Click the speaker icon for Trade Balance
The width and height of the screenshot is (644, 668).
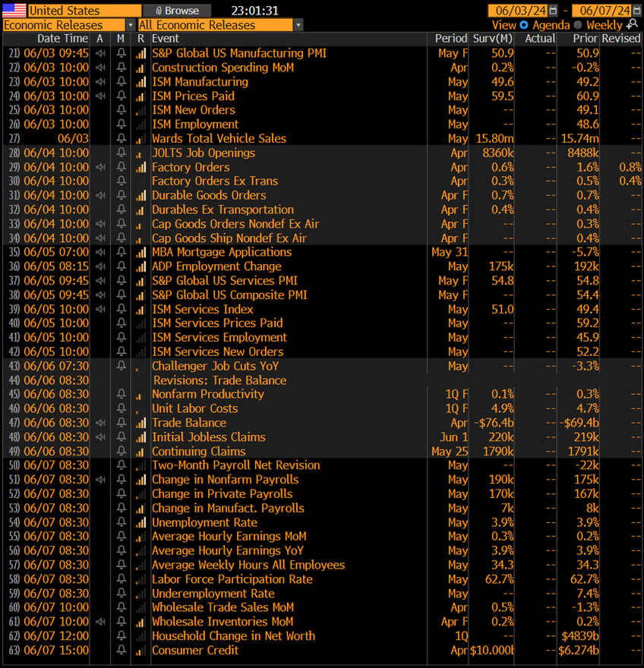click(x=100, y=423)
